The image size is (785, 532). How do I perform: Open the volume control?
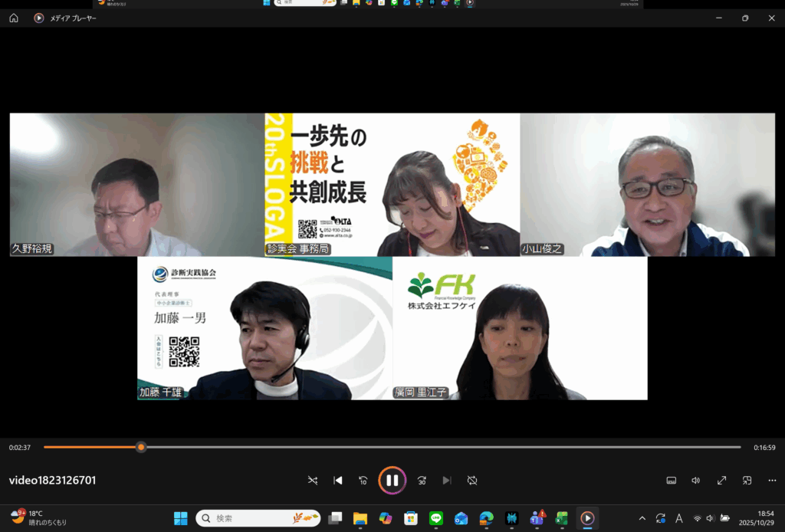695,481
